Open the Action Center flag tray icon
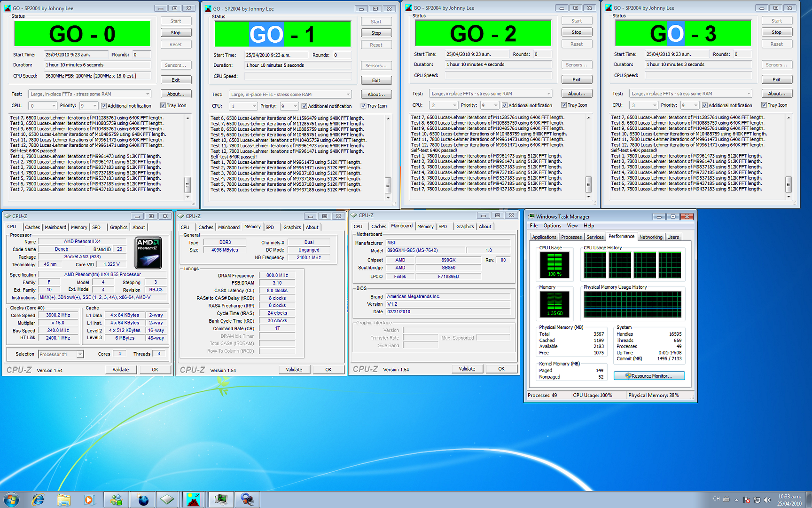812x508 pixels. (x=747, y=500)
